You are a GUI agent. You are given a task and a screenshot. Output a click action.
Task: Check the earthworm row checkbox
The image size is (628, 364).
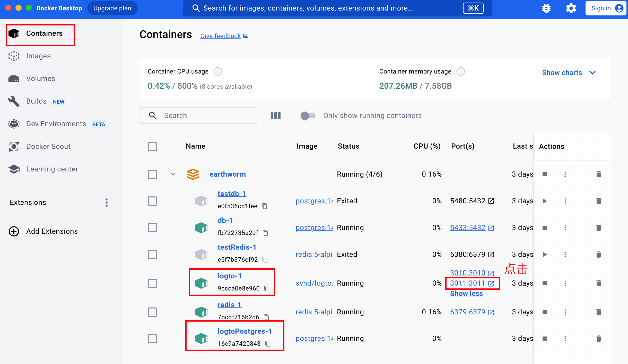tap(152, 174)
